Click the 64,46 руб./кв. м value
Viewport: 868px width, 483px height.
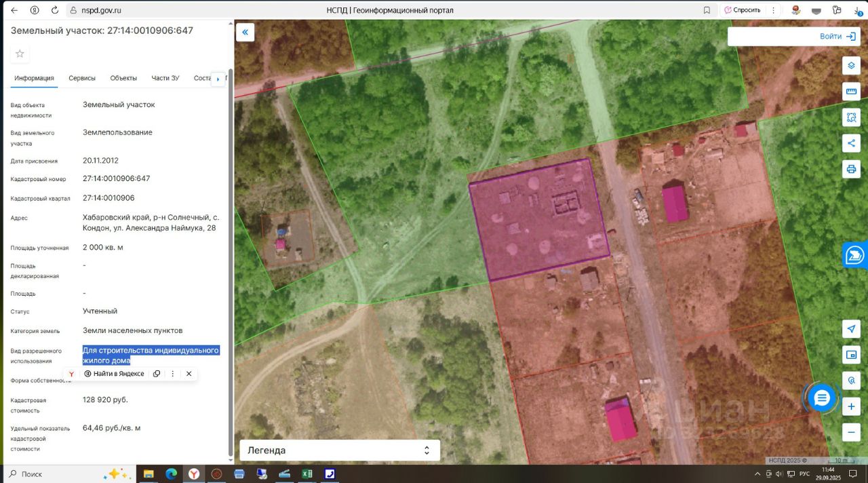pos(112,428)
